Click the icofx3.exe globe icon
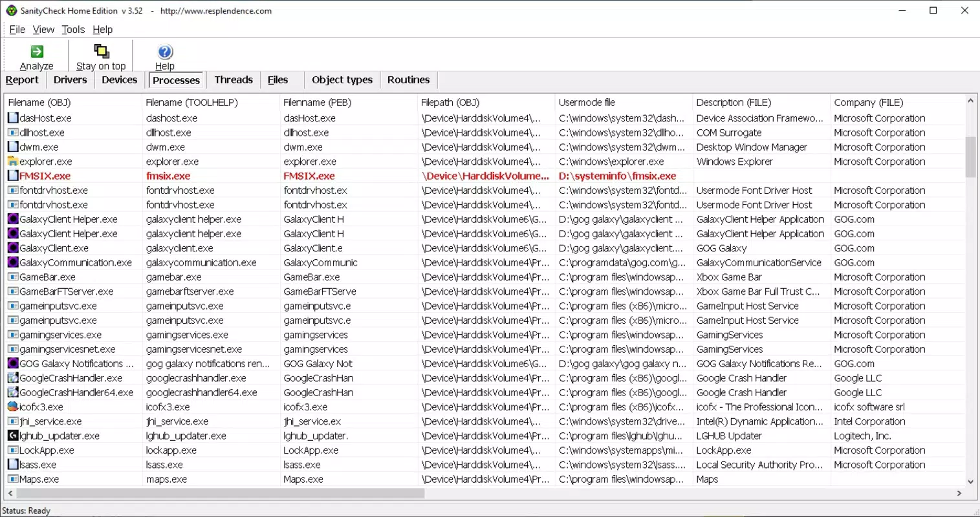Image resolution: width=980 pixels, height=517 pixels. [13, 406]
